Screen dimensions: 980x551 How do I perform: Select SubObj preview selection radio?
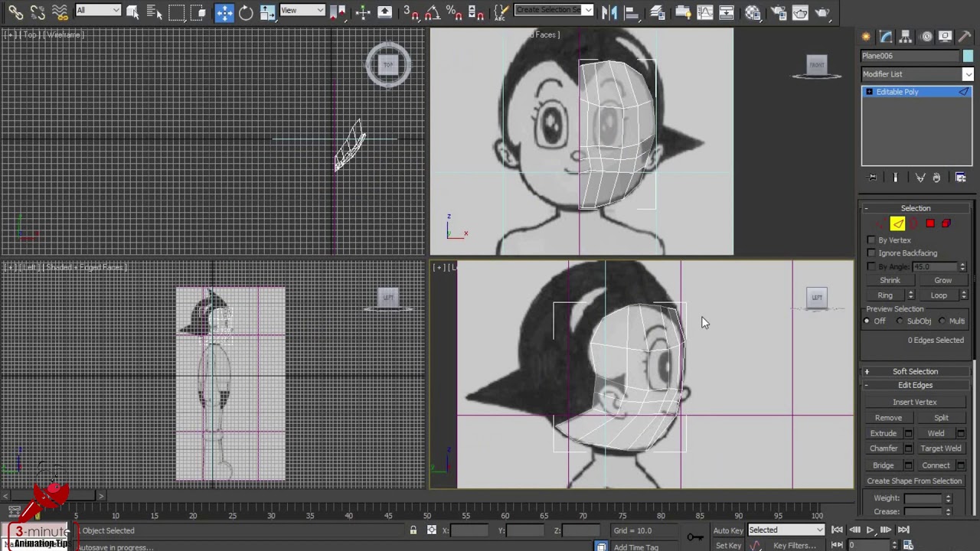900,321
